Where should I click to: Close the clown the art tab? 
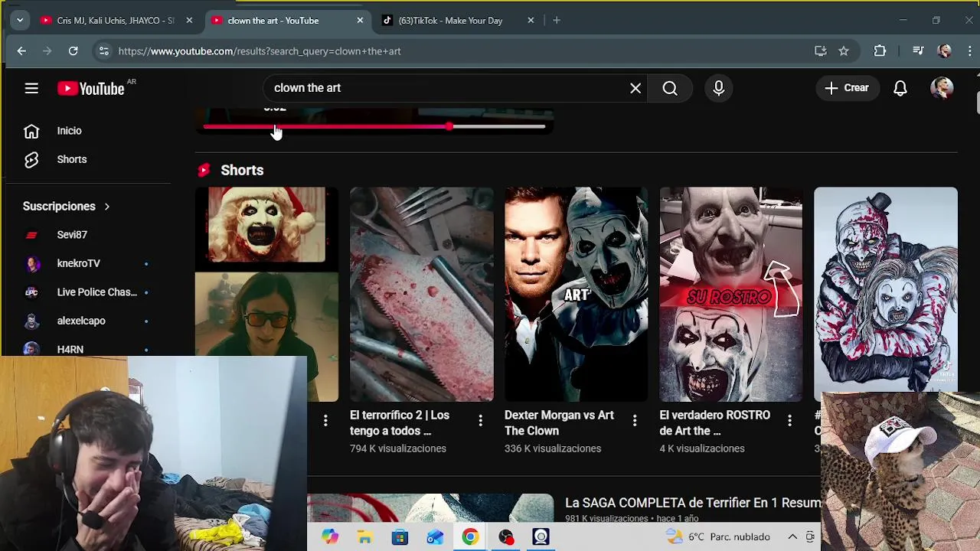(360, 21)
